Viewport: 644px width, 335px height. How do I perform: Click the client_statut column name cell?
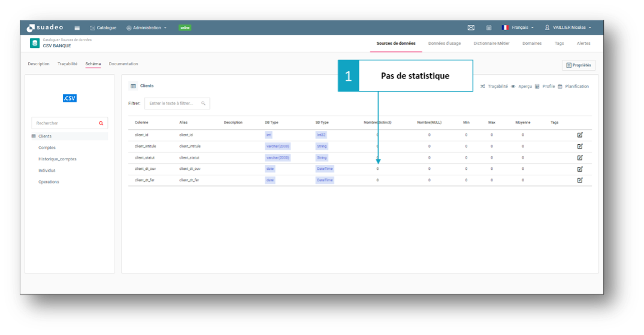point(144,158)
